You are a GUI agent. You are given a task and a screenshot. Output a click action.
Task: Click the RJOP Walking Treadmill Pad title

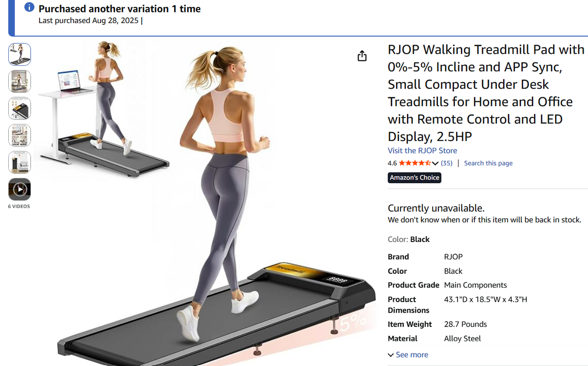pos(486,93)
